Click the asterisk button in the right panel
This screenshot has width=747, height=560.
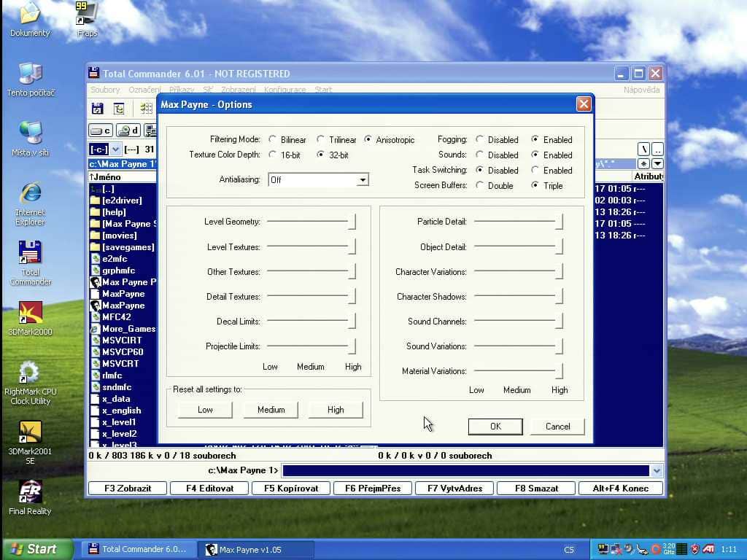(x=643, y=164)
